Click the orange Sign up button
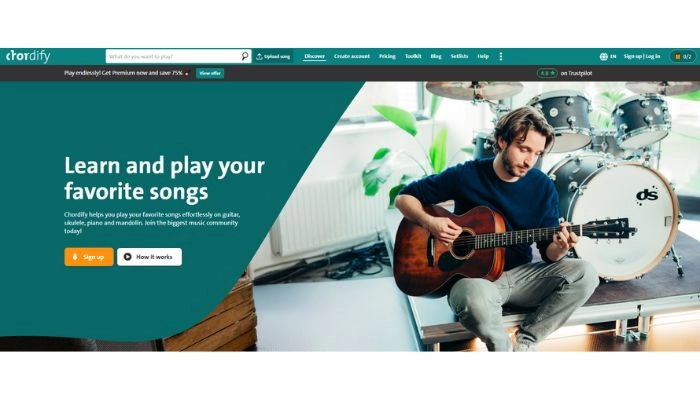 (89, 257)
